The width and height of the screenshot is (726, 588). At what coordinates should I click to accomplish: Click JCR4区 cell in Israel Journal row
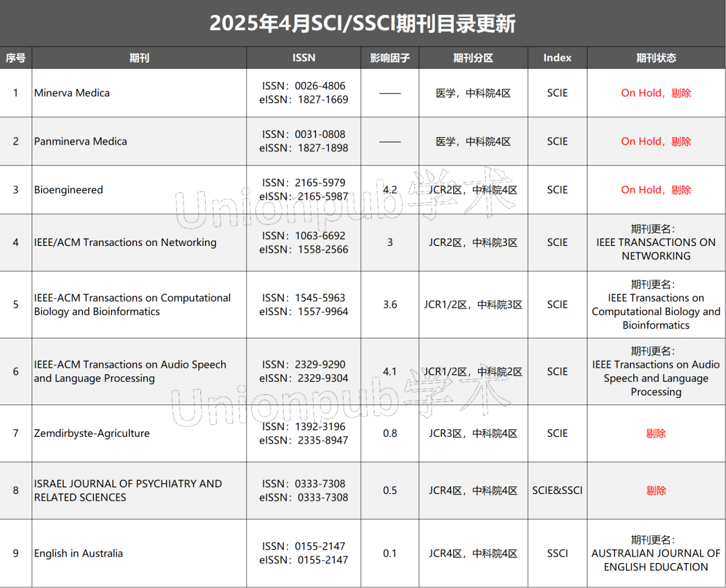[x=473, y=491]
